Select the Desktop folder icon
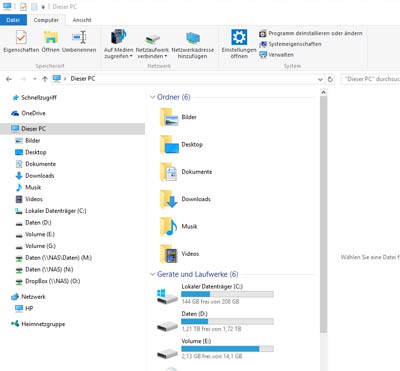 (169, 145)
